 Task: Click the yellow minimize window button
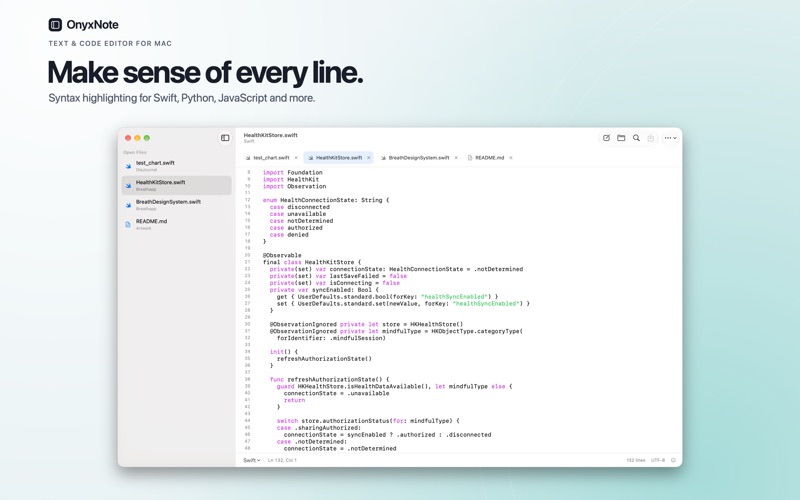pyautogui.click(x=137, y=138)
